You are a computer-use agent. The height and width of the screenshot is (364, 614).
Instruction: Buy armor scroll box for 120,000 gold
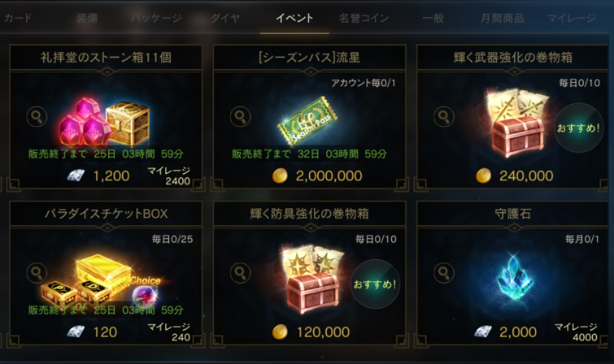click(311, 332)
